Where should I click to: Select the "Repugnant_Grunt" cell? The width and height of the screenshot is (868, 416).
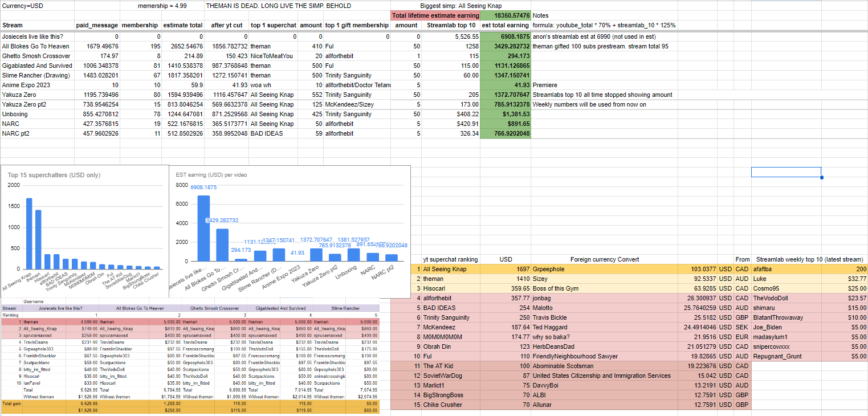786,356
